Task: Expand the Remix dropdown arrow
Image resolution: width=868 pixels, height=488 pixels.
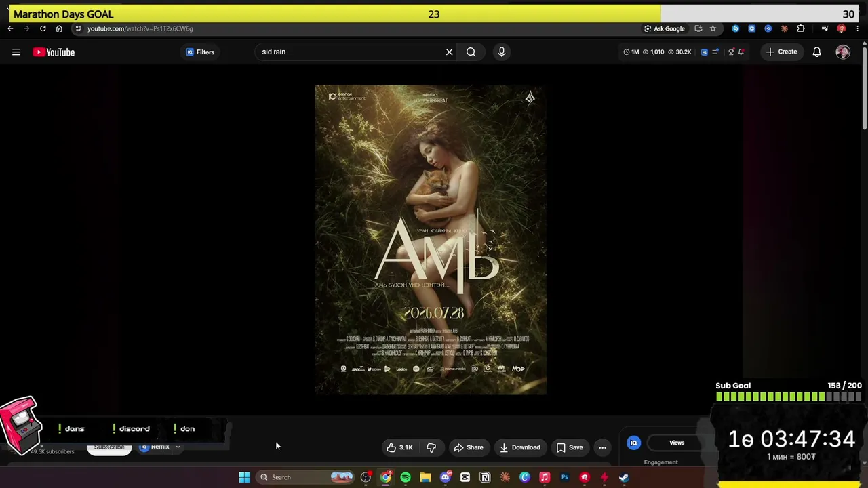Action: pos(178,447)
